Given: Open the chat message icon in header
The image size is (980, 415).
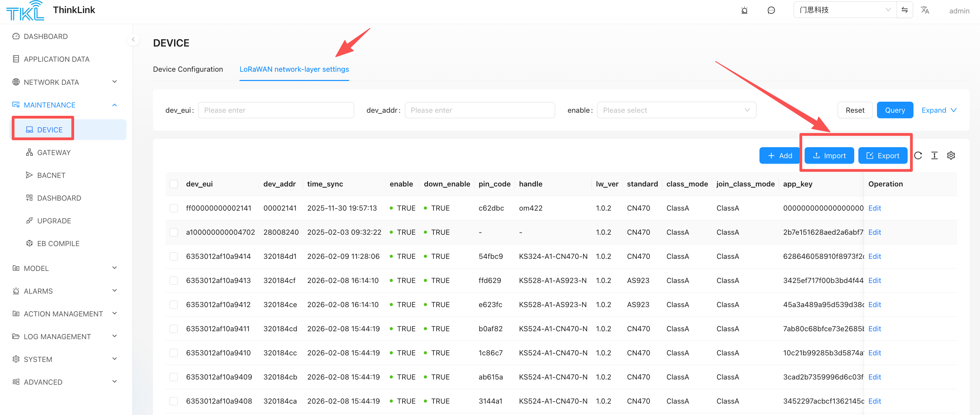Looking at the screenshot, I should tap(771, 10).
